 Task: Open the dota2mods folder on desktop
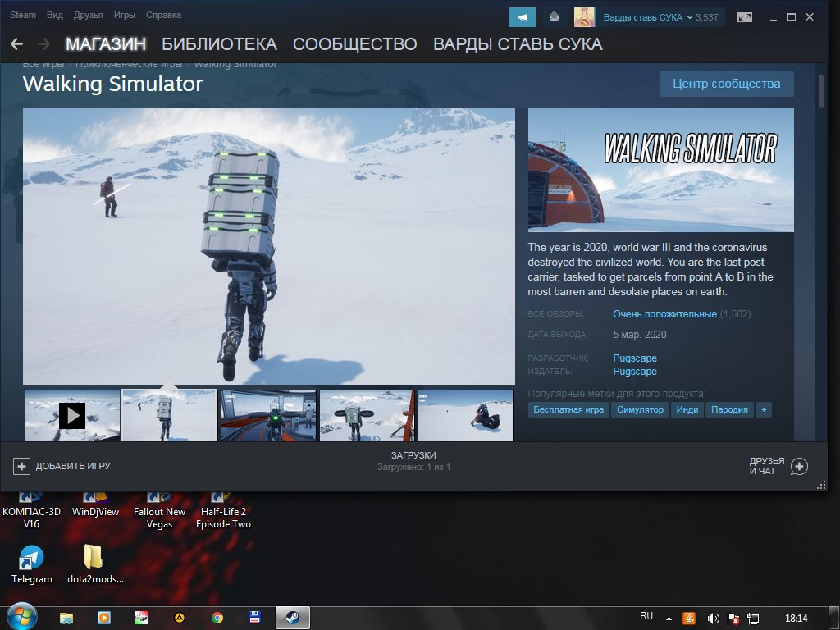(95, 564)
